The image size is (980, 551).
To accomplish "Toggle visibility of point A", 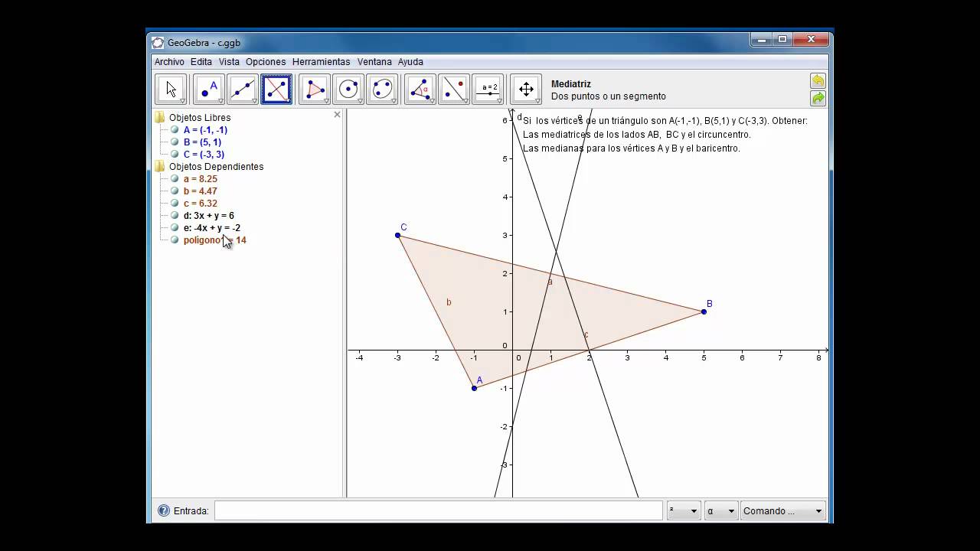I will (175, 129).
